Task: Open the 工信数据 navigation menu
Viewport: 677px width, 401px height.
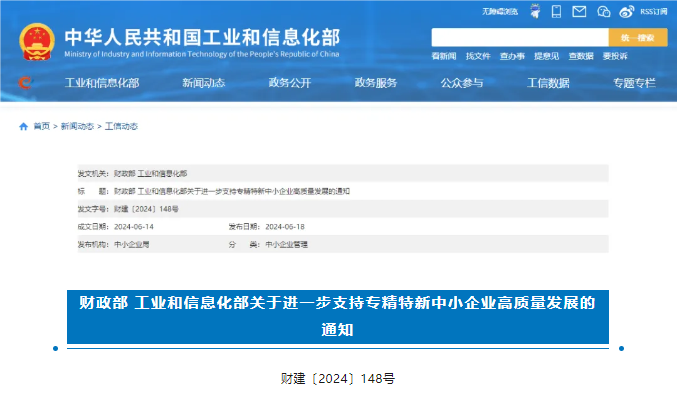Action: tap(548, 83)
